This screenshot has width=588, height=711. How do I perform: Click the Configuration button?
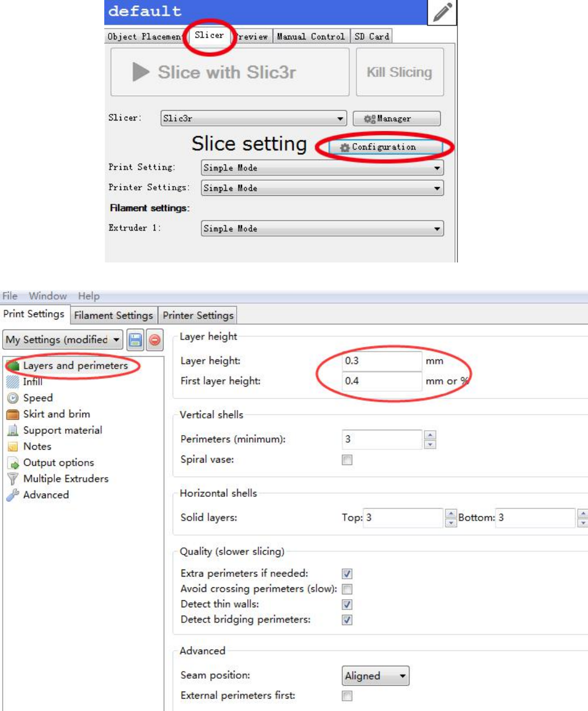(385, 147)
